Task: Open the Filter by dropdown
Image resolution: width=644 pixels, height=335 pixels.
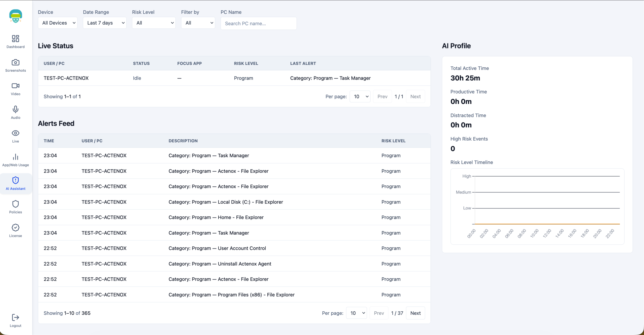Action: pos(198,23)
